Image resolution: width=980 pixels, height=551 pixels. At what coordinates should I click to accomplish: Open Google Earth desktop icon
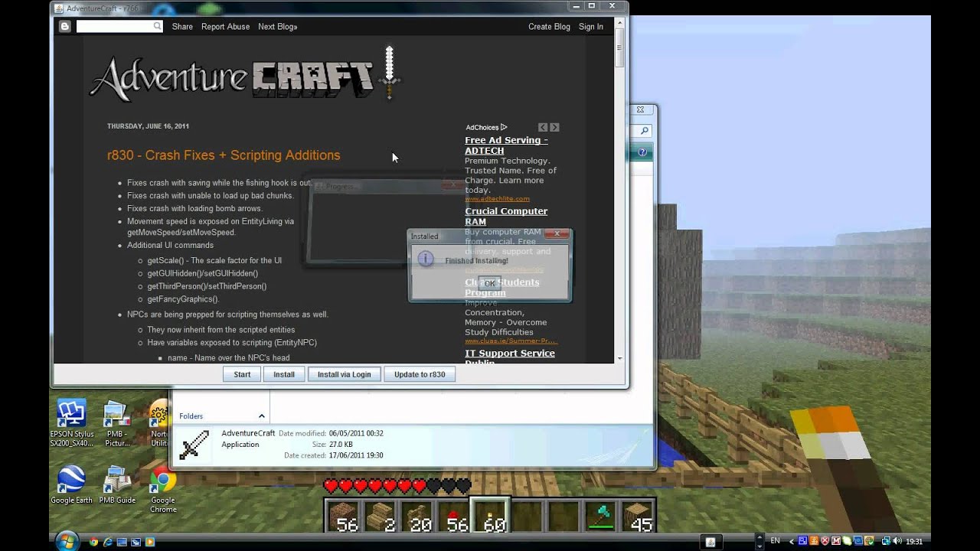point(71,484)
